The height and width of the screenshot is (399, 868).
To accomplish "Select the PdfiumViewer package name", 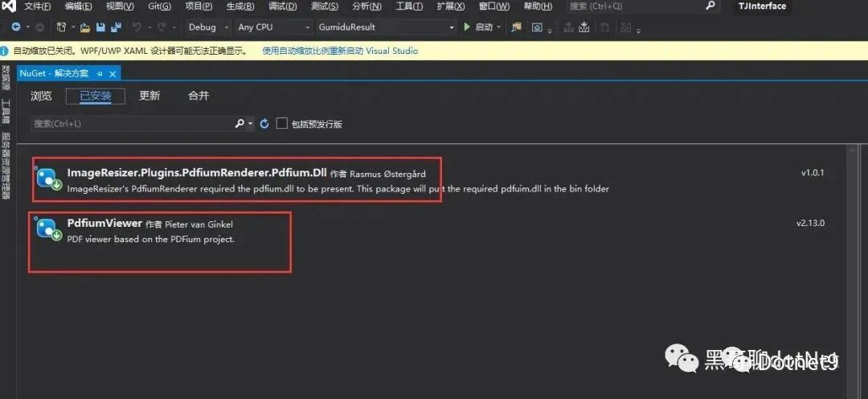I will [x=104, y=223].
